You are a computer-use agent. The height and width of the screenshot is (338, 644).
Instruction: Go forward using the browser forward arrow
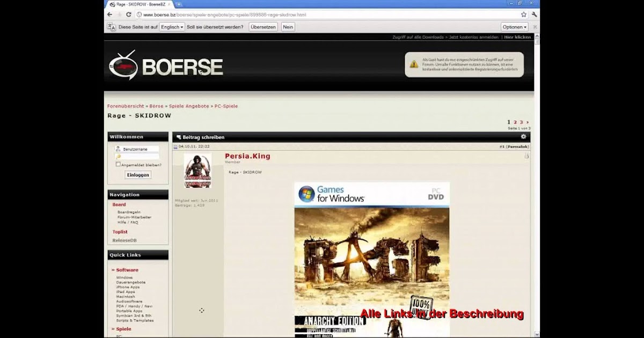pyautogui.click(x=119, y=14)
